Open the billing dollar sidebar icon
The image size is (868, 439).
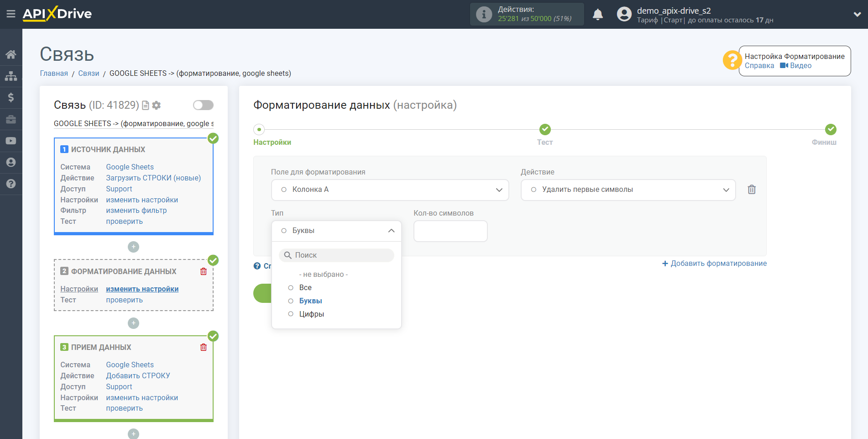[11, 97]
